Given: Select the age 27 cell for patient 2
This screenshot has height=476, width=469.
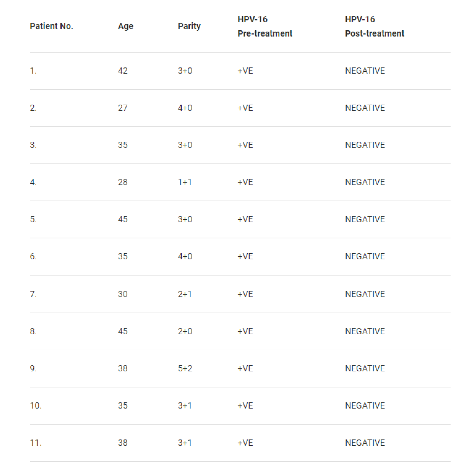Looking at the screenshot, I should click(x=123, y=108).
